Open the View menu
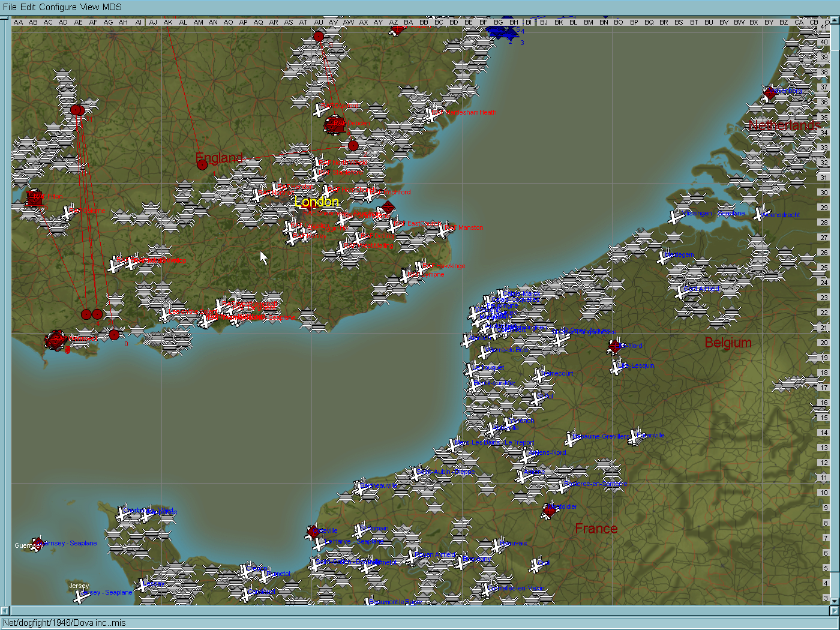 pos(89,7)
